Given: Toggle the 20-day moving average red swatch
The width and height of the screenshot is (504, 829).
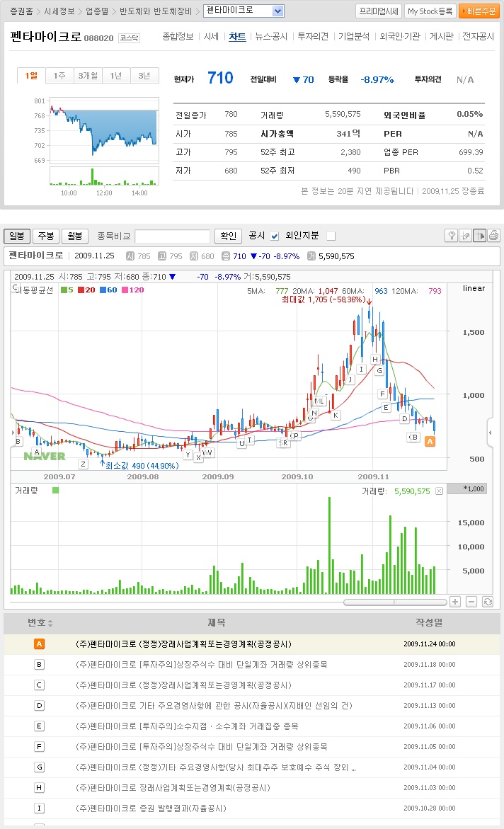Looking at the screenshot, I should (x=81, y=290).
